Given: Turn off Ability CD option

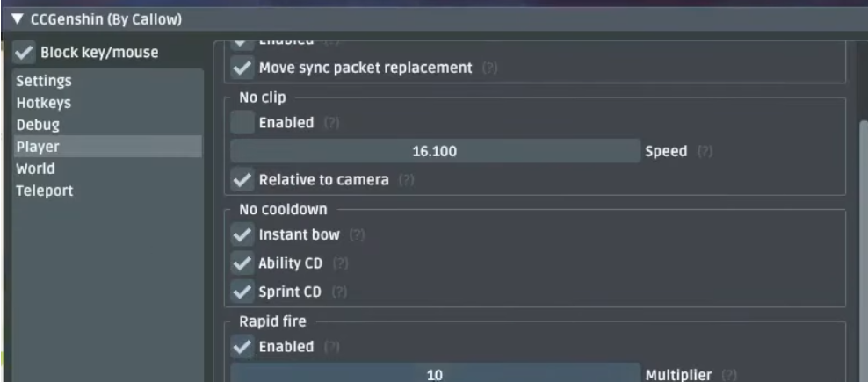Looking at the screenshot, I should tap(242, 263).
